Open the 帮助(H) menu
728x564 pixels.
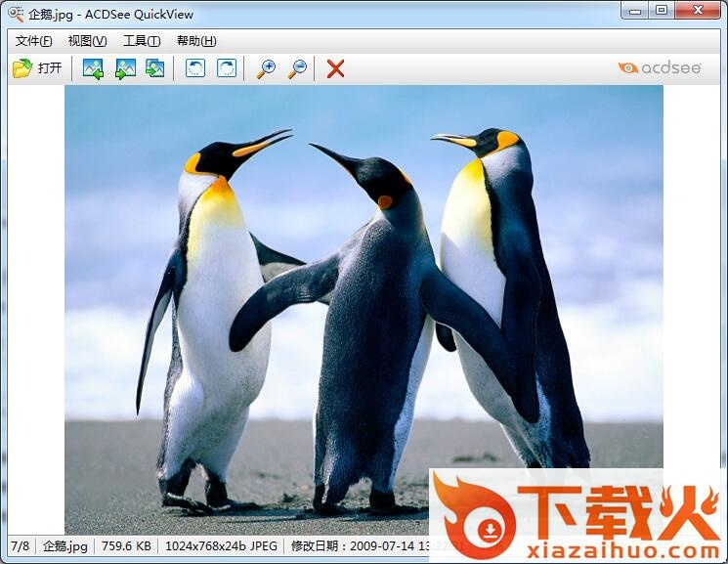click(x=196, y=41)
